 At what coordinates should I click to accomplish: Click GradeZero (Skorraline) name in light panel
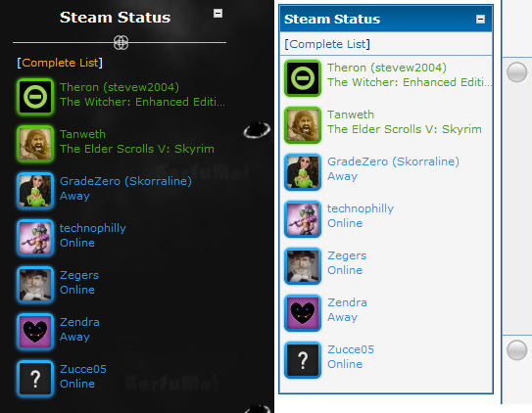(393, 161)
